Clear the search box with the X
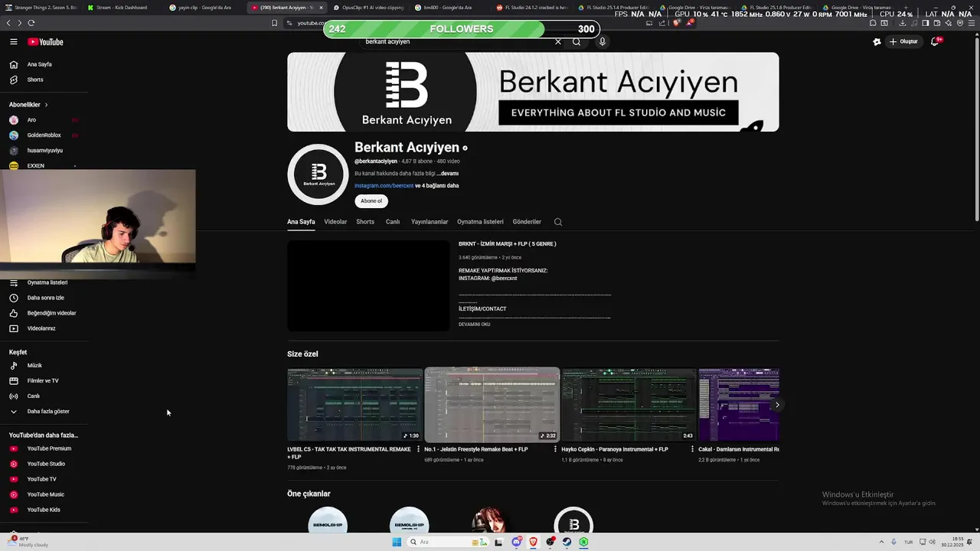Image resolution: width=980 pixels, height=551 pixels. [558, 42]
